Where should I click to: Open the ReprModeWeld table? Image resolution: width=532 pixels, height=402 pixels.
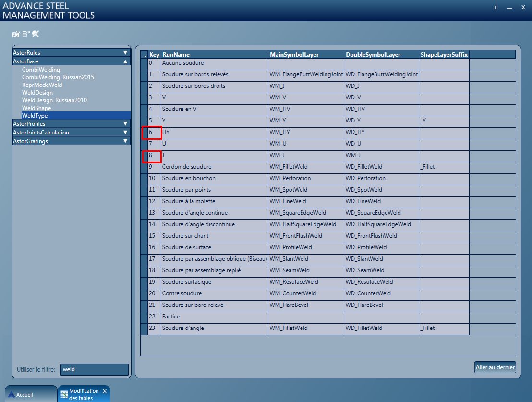pyautogui.click(x=42, y=85)
